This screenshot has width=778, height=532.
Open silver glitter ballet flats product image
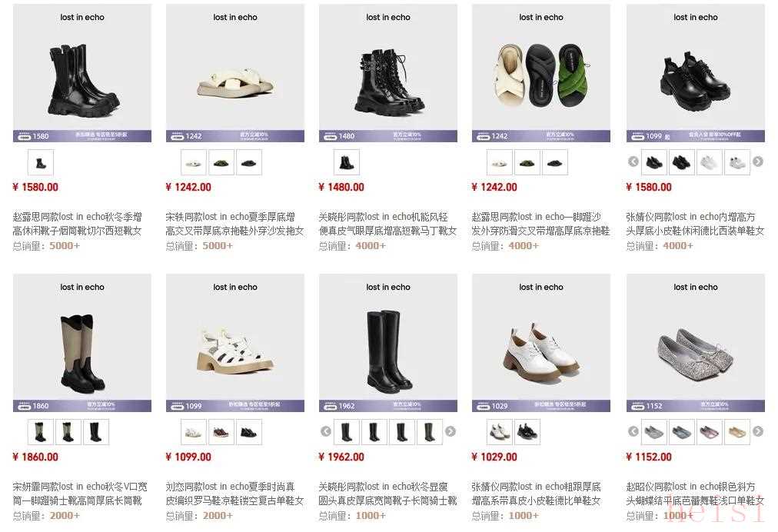696,343
